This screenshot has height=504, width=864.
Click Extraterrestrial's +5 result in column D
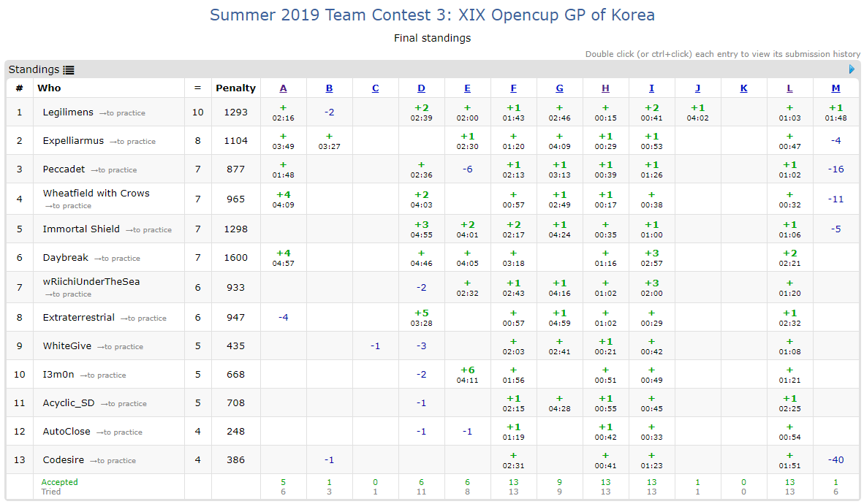click(421, 313)
